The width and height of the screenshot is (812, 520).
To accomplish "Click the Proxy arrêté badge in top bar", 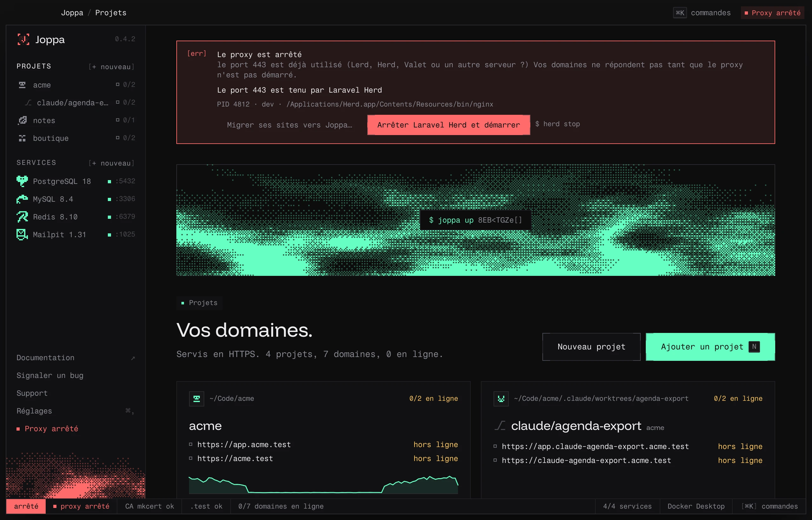I will pyautogui.click(x=772, y=13).
